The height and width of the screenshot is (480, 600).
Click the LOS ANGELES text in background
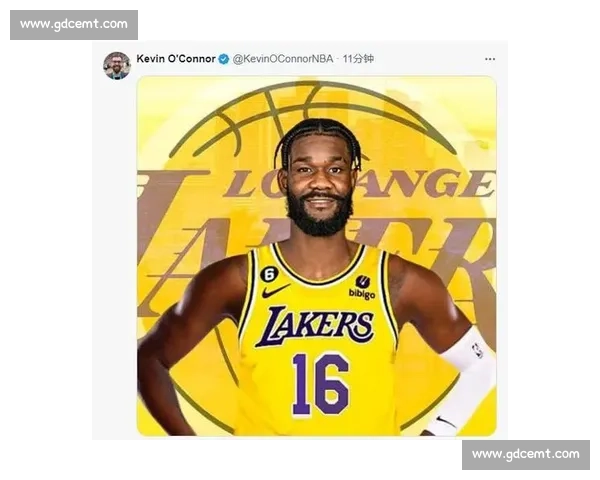(360, 184)
